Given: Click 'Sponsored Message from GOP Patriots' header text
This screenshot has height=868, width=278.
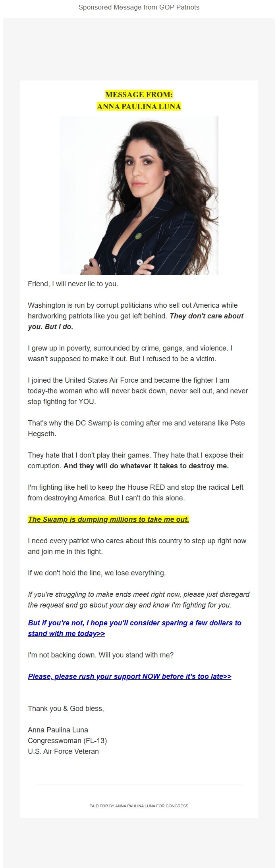Looking at the screenshot, I should (x=139, y=7).
